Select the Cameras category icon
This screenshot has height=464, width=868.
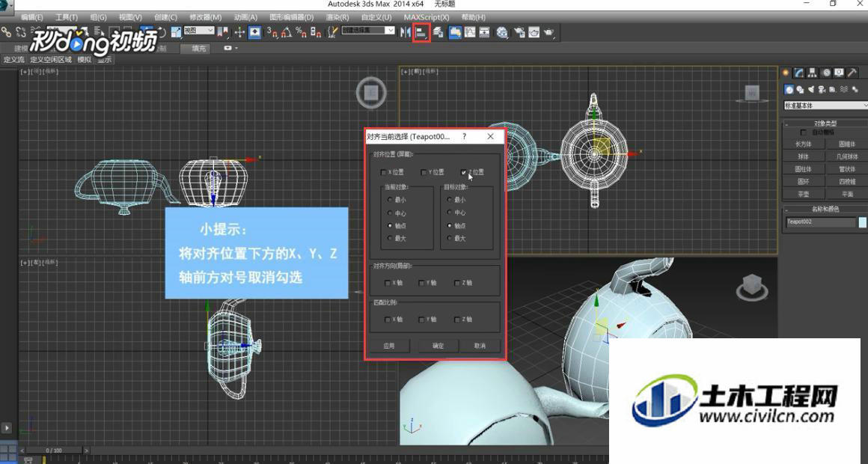822,89
